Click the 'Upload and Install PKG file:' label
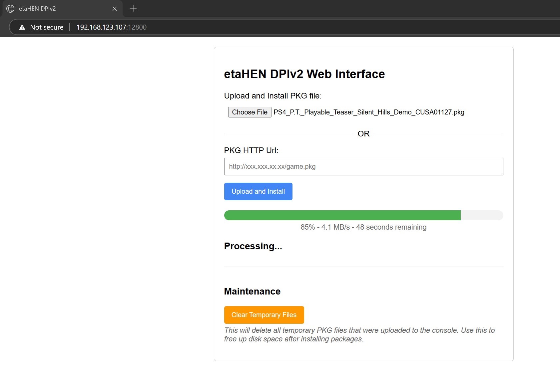560x392 pixels. (273, 96)
